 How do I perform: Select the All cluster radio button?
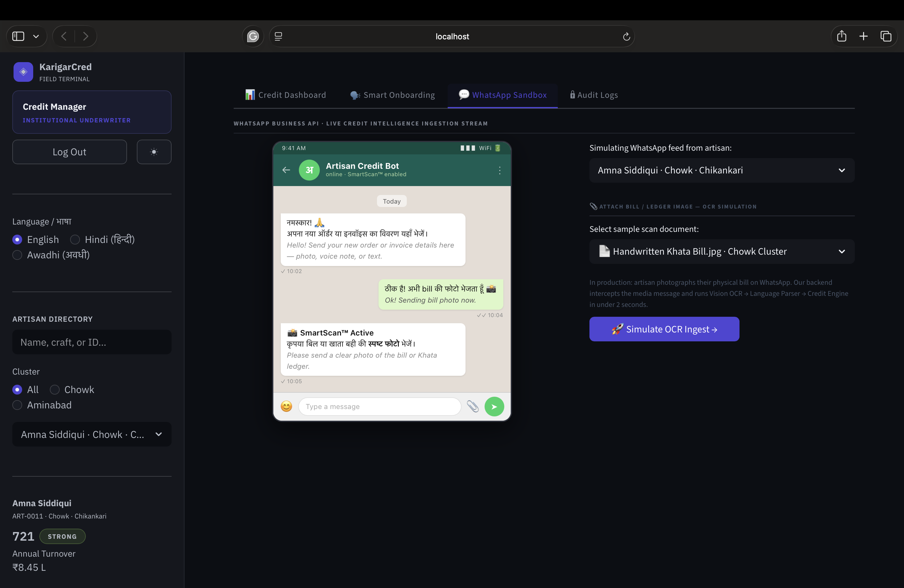tap(17, 390)
